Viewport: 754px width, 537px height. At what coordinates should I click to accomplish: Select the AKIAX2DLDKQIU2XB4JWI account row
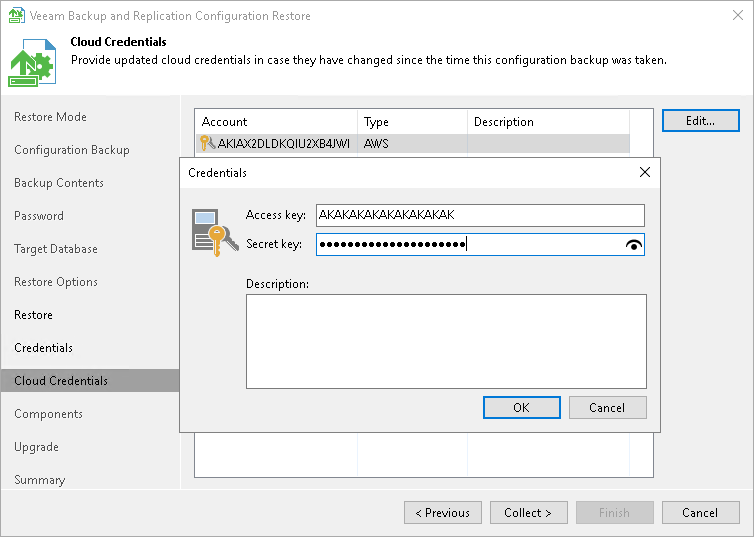click(413, 143)
